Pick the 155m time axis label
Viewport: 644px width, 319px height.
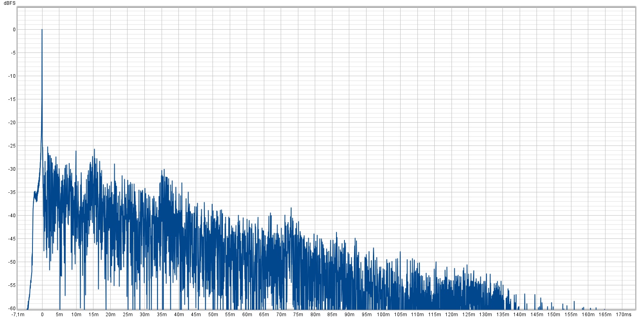coord(571,315)
